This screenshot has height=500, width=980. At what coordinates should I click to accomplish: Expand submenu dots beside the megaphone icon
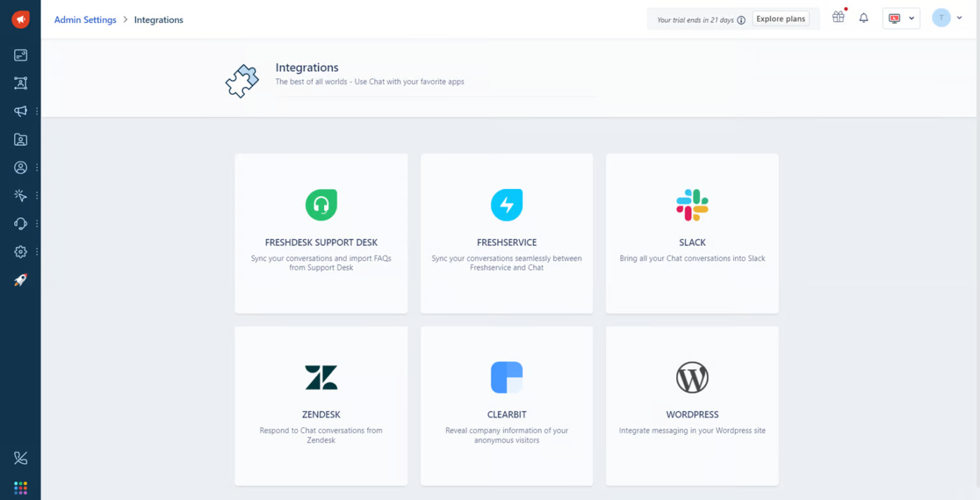tap(37, 111)
